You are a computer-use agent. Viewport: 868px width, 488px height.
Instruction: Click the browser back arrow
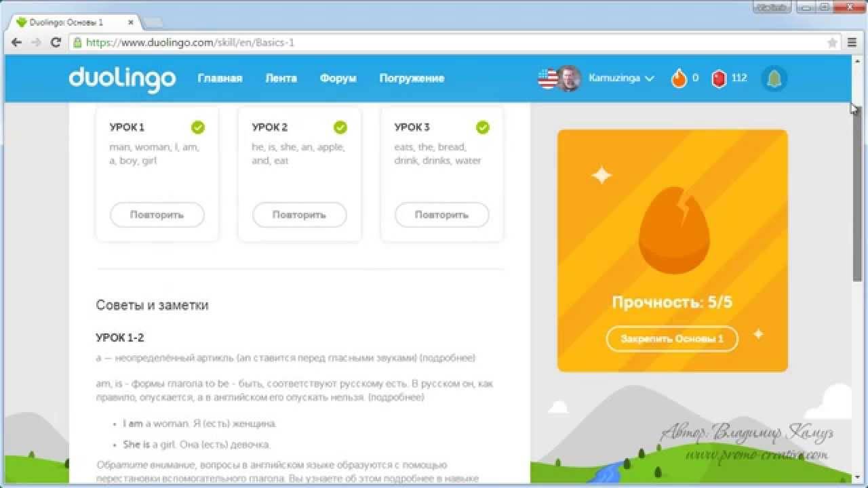pyautogui.click(x=17, y=42)
